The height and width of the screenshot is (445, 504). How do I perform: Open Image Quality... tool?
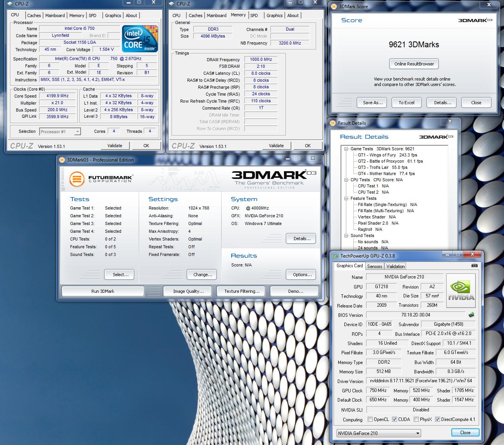(x=188, y=291)
